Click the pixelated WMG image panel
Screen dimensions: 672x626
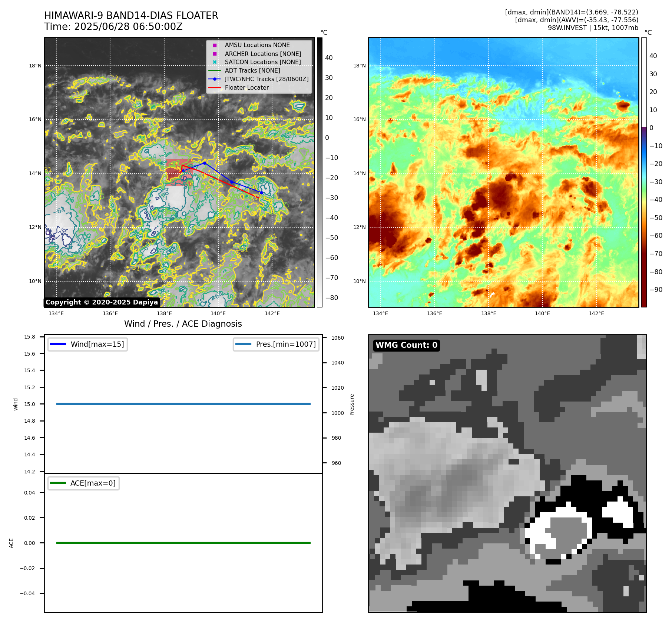click(x=507, y=473)
